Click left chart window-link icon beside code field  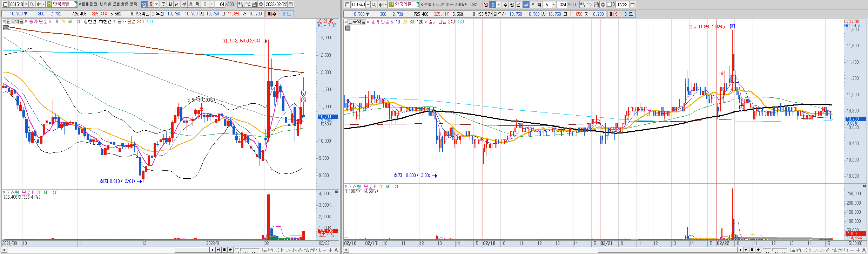point(5,4)
